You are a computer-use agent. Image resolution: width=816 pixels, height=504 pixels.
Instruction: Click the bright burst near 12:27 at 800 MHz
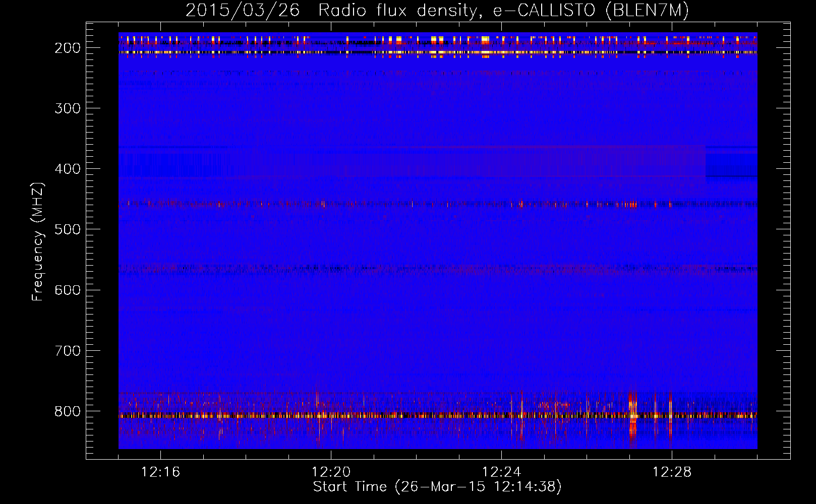pos(632,415)
